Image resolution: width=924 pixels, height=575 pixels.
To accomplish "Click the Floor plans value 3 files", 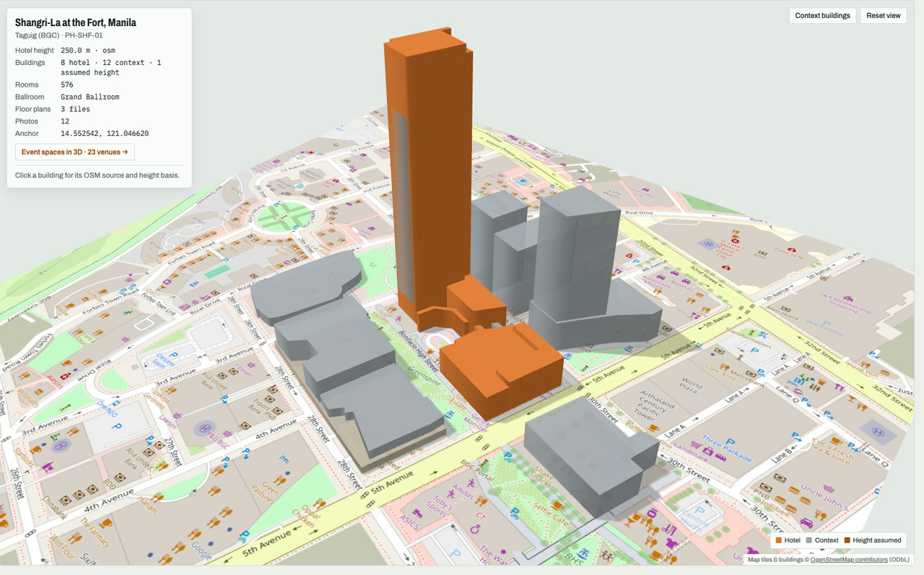I will [x=75, y=109].
